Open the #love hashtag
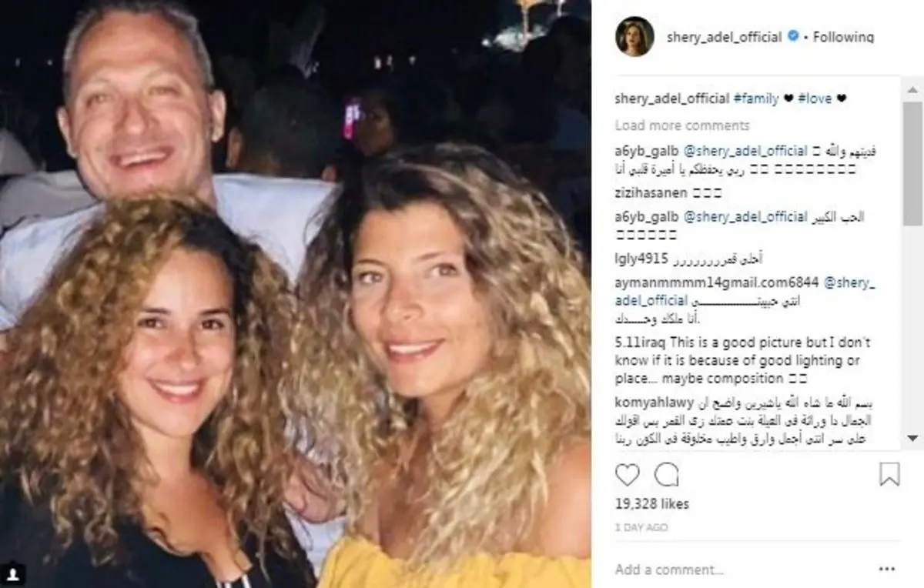 coord(814,99)
